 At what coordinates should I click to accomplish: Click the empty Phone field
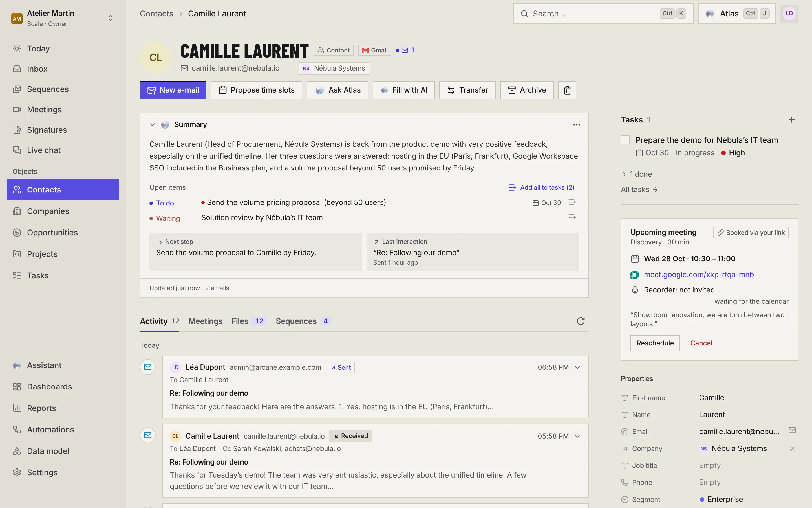[710, 482]
